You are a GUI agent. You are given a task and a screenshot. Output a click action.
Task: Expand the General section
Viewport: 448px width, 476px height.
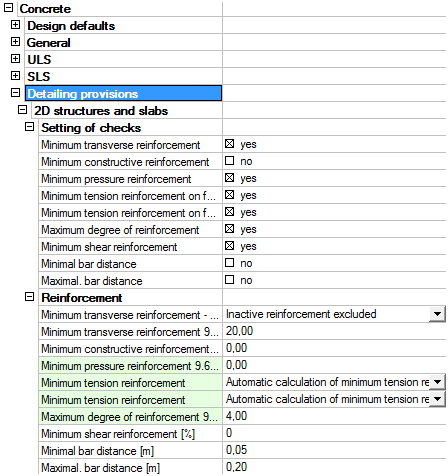pyautogui.click(x=15, y=42)
